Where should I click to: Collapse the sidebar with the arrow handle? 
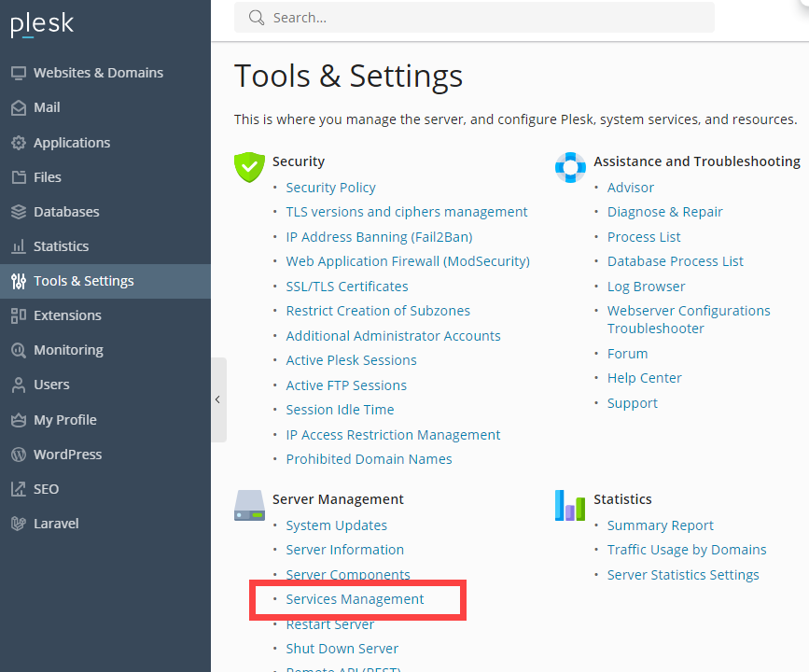(218, 399)
